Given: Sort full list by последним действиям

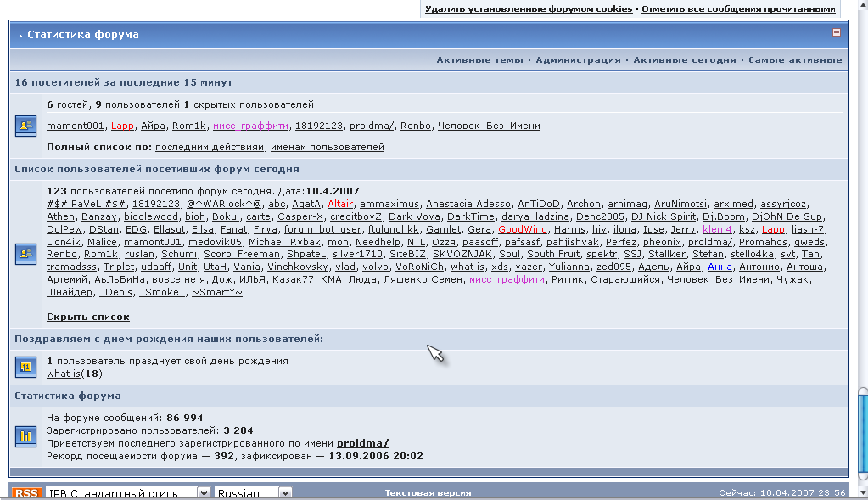Looking at the screenshot, I should click(216, 147).
